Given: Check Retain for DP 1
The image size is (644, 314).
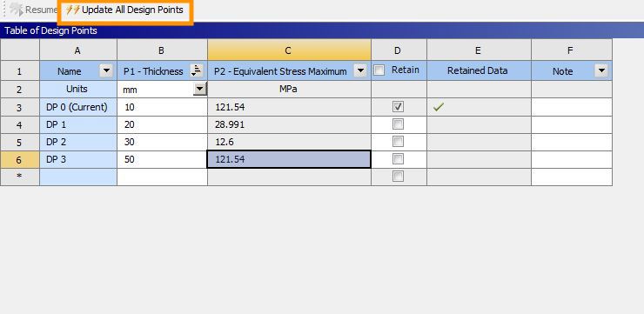Looking at the screenshot, I should pos(398,124).
